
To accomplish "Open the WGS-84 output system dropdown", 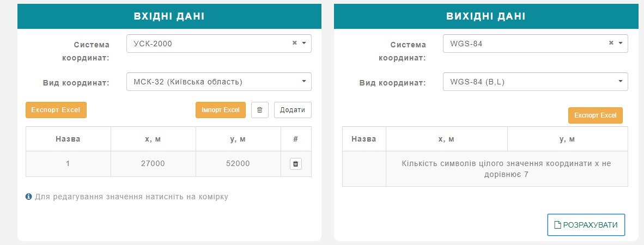I will [535, 44].
